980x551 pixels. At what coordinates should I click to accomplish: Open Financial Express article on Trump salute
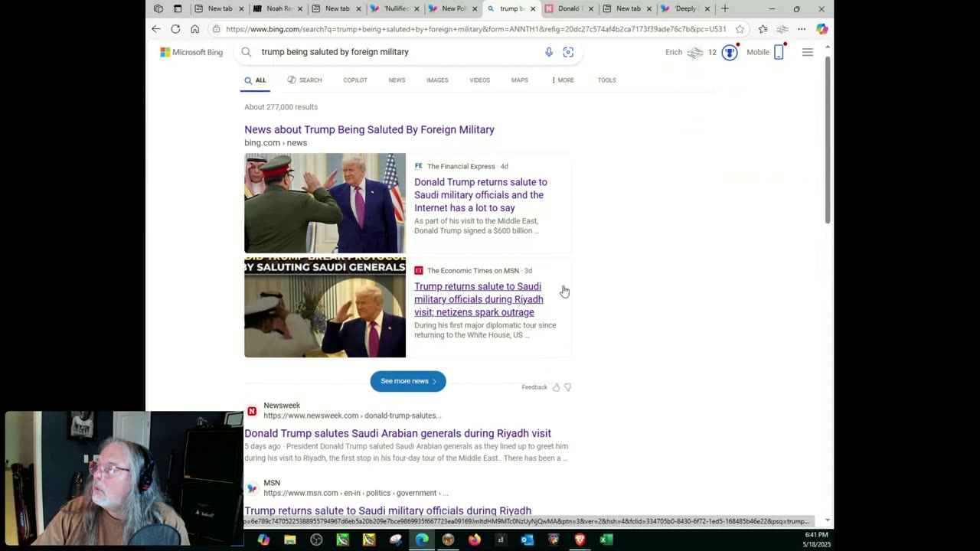pos(481,195)
